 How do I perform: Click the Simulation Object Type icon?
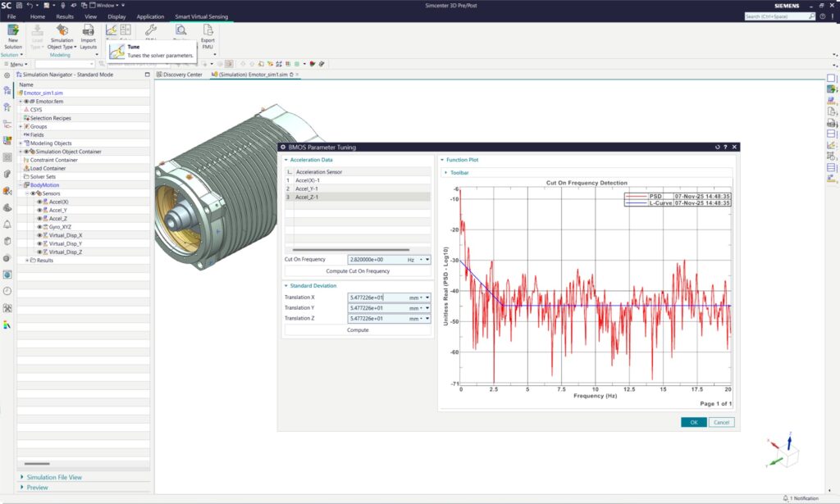(62, 31)
